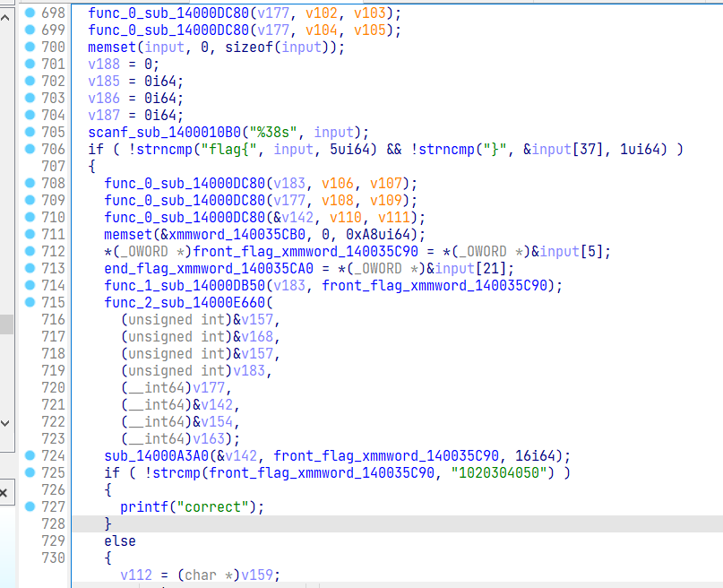
Task: Enable breakpoint on line 715
Action: (x=30, y=302)
